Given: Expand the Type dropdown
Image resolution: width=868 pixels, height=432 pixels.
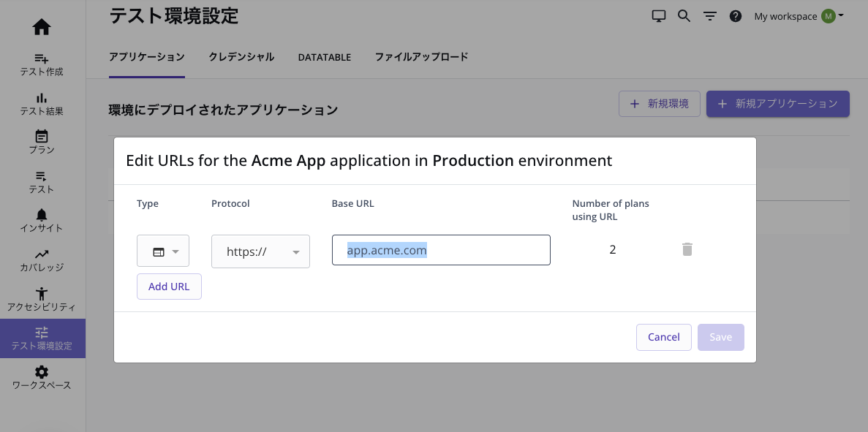Looking at the screenshot, I should point(163,251).
